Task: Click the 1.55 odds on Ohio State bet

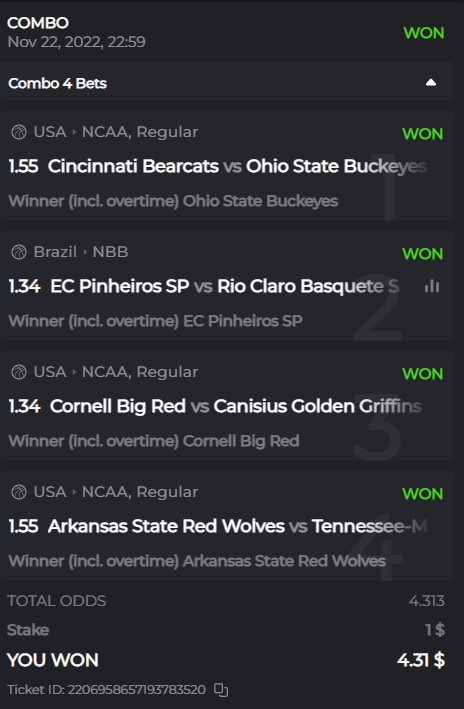Action: [23, 166]
